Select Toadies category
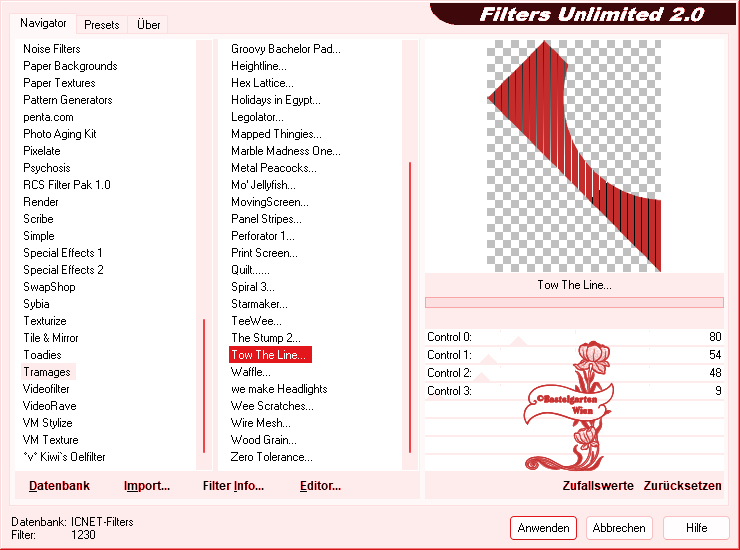The width and height of the screenshot is (740, 550). coord(42,355)
